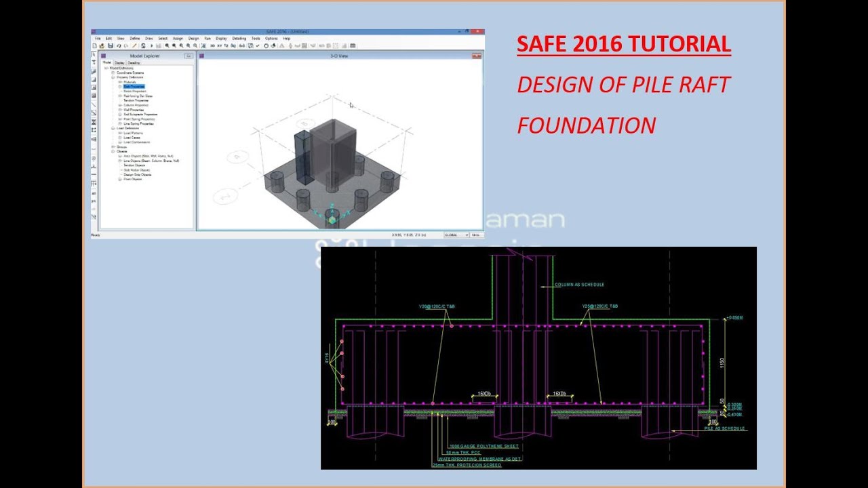The width and height of the screenshot is (868, 488).
Task: Click the 'ps' previous selection icon
Action: [x=94, y=201]
